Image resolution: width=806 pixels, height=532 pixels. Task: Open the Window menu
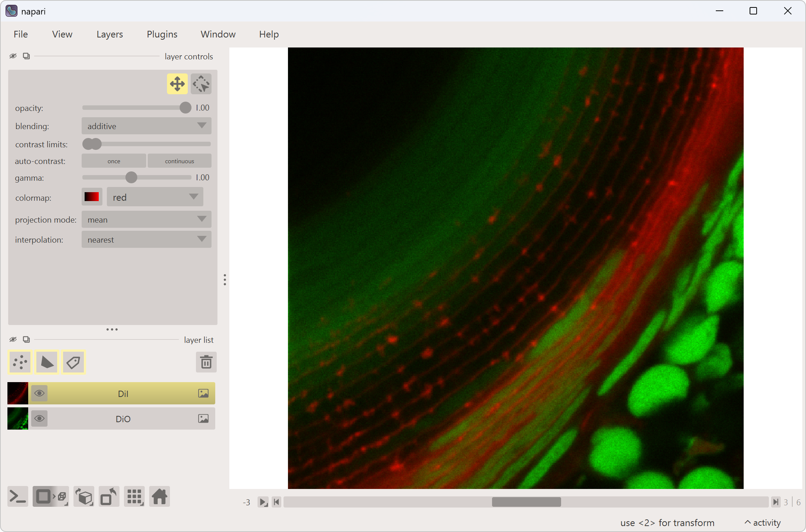point(218,34)
